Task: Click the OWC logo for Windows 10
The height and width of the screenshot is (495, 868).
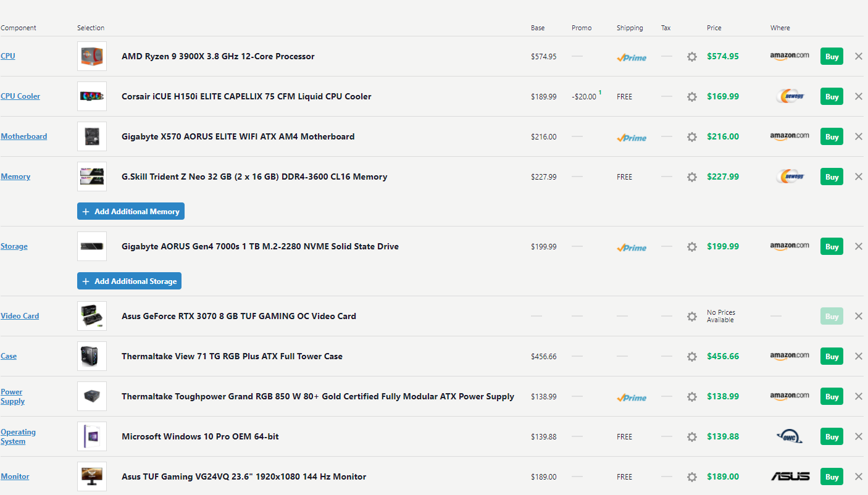Action: point(790,437)
